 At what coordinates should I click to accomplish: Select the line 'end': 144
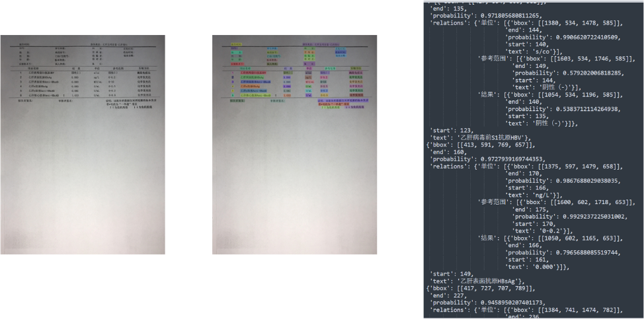pos(523,30)
